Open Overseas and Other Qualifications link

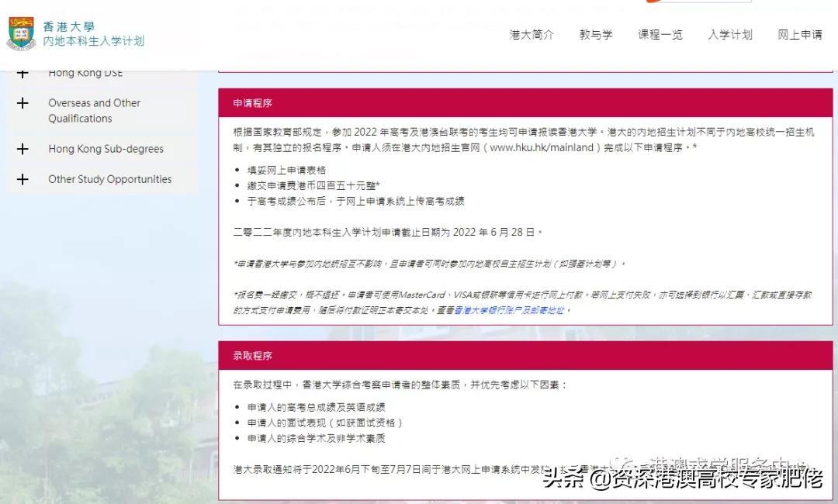[x=94, y=111]
